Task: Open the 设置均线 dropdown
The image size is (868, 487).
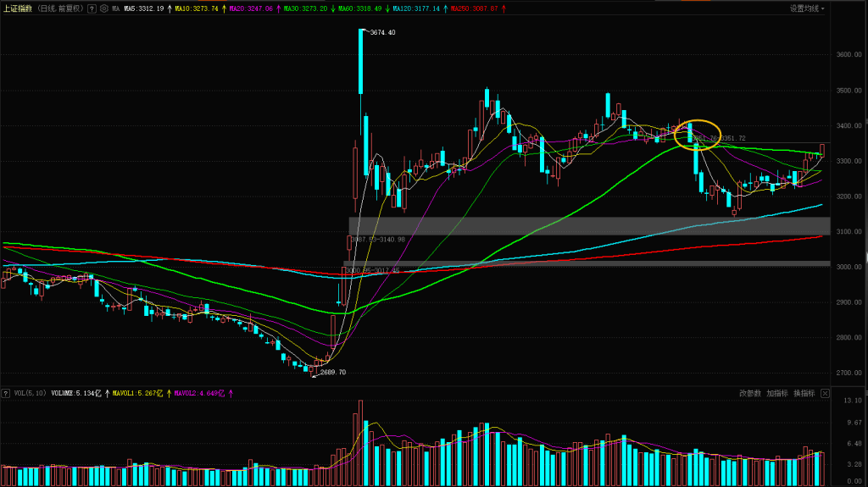Action: 807,8
